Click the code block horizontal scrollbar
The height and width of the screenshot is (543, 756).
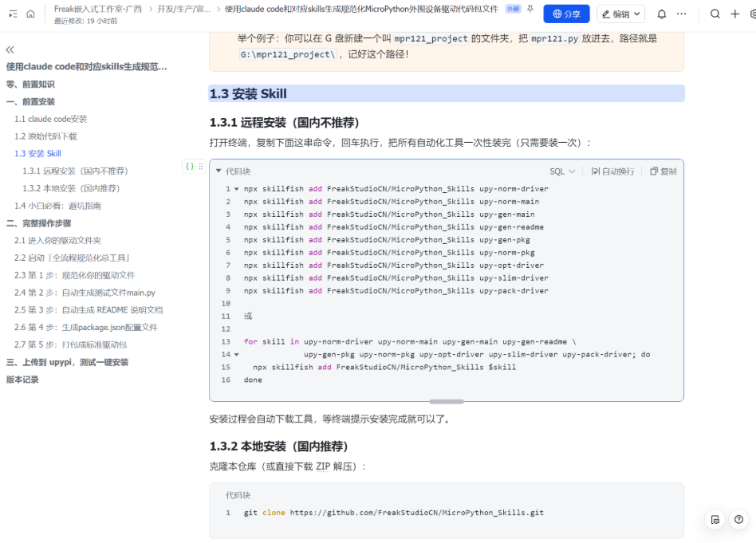446,401
